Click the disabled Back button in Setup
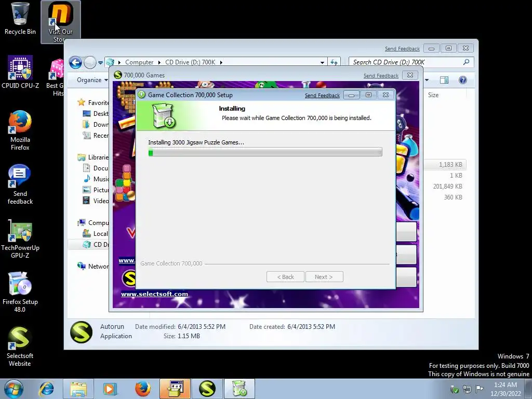Viewport: 532px width, 399px height. coord(285,277)
